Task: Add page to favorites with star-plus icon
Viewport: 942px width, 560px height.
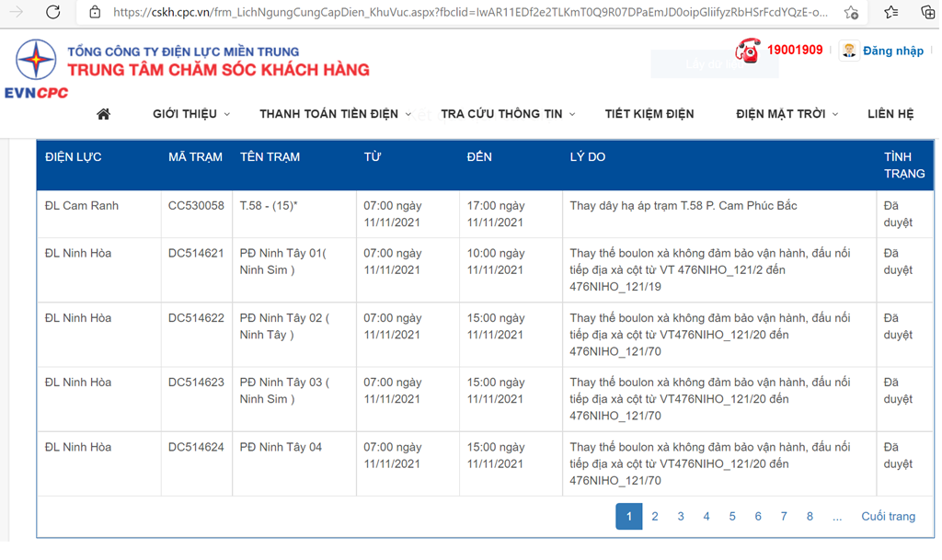Action: pyautogui.click(x=851, y=12)
